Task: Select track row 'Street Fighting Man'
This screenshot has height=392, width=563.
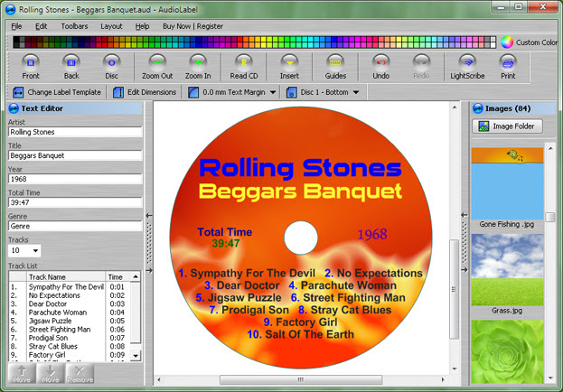Action: [x=70, y=330]
